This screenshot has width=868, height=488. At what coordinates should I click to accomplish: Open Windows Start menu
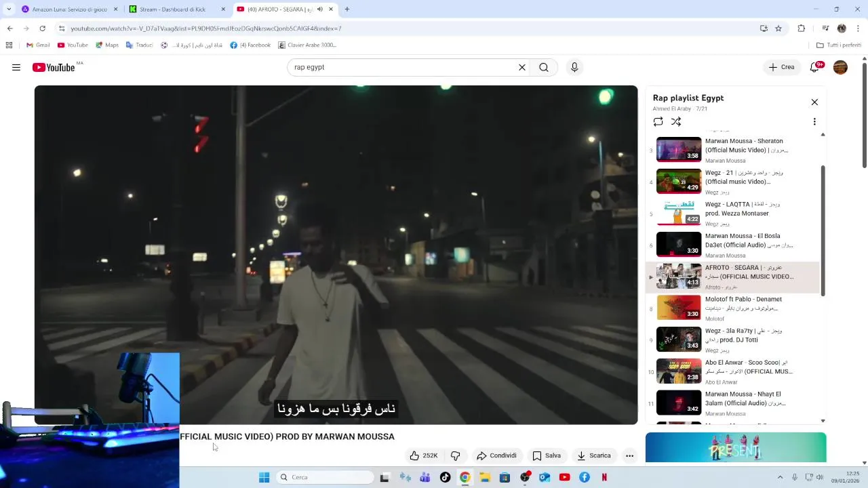point(264,477)
